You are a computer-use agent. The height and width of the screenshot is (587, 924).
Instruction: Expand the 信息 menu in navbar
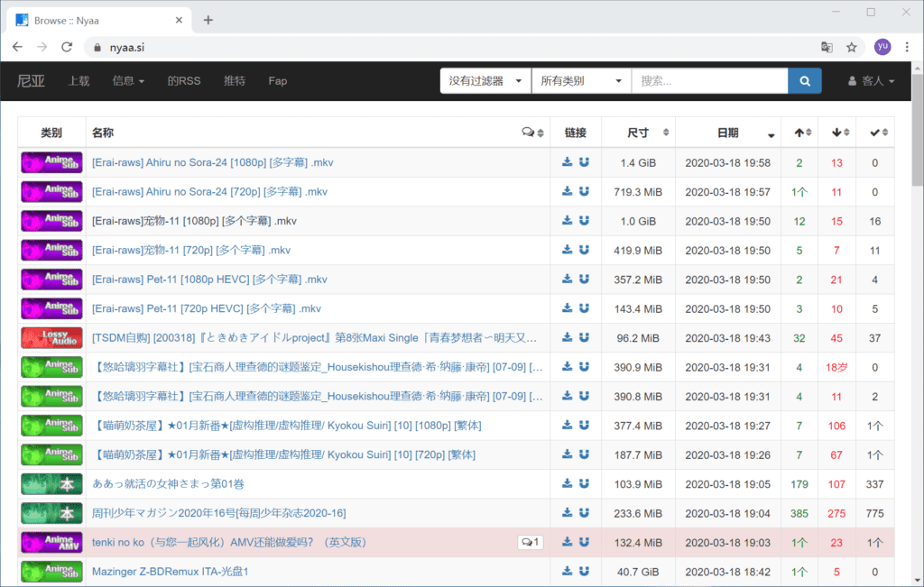click(128, 81)
